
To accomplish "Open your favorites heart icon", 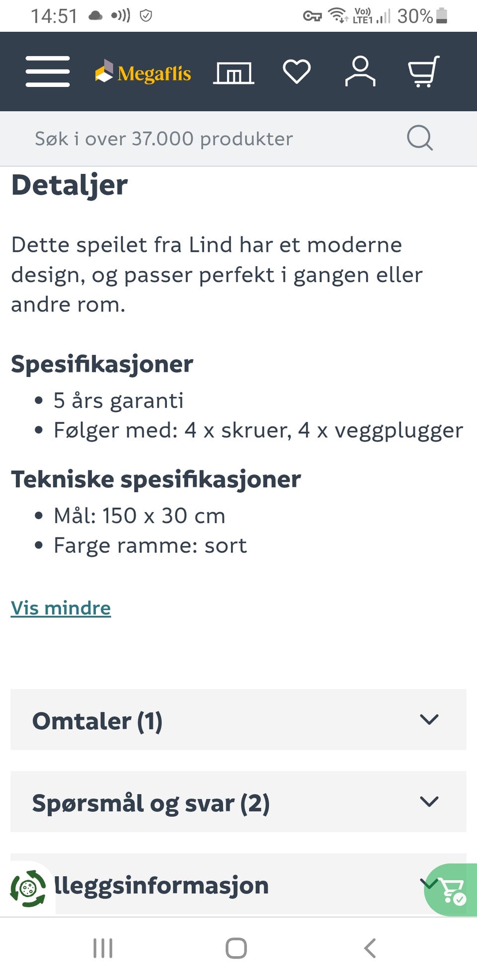I will pyautogui.click(x=297, y=72).
